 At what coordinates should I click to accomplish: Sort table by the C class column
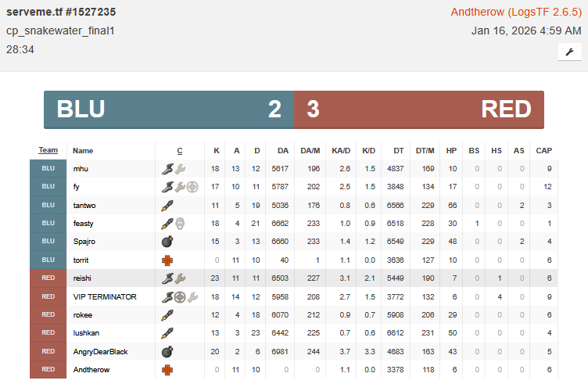click(180, 150)
